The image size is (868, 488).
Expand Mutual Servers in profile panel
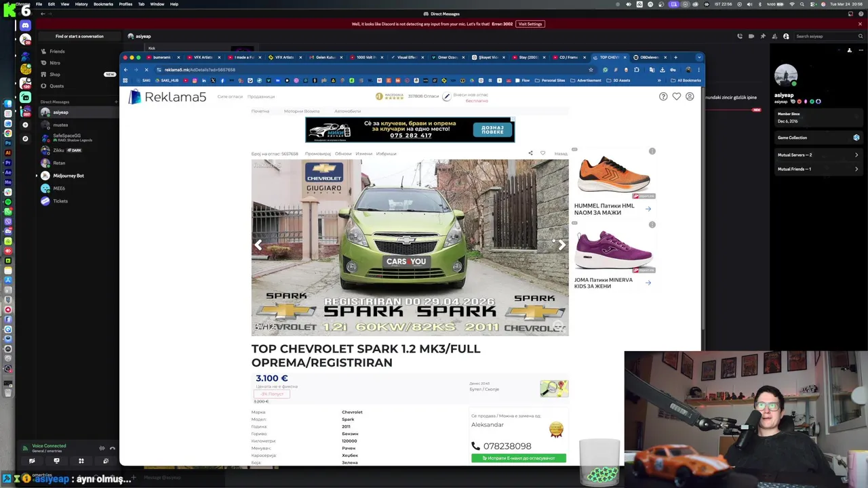(818, 155)
